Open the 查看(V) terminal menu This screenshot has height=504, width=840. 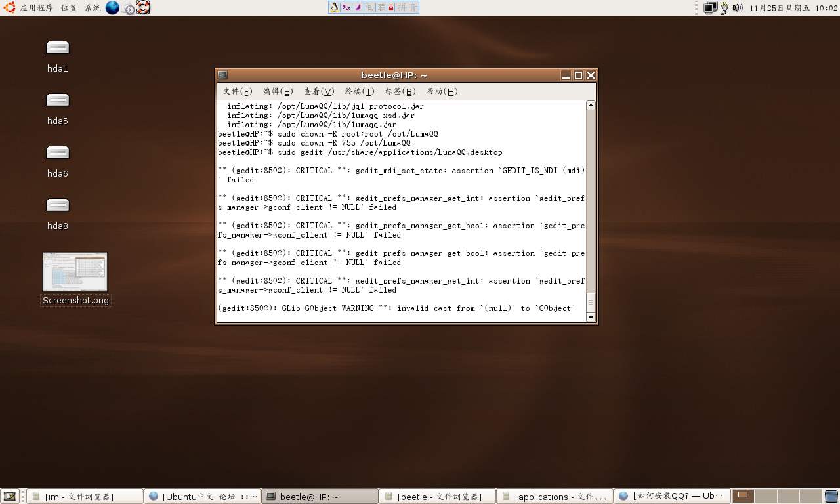coord(319,91)
